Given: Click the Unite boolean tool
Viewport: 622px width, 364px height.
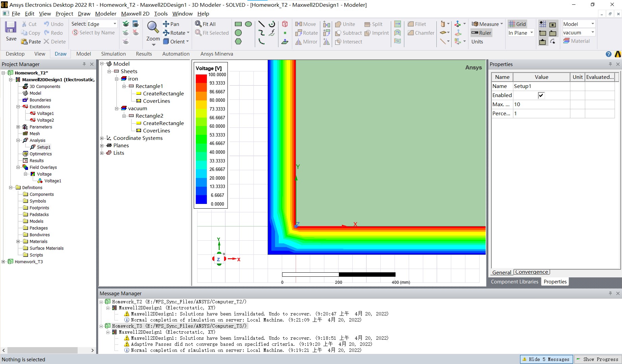Looking at the screenshot, I should click(x=345, y=24).
